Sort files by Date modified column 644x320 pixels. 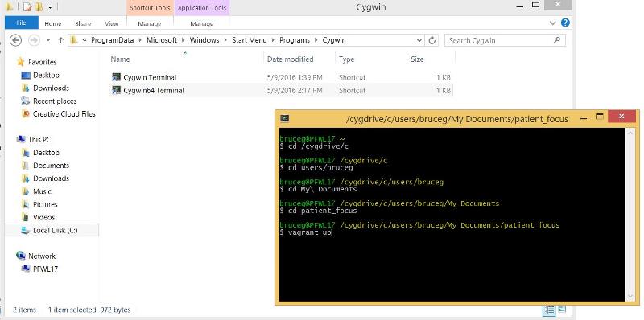click(x=291, y=59)
